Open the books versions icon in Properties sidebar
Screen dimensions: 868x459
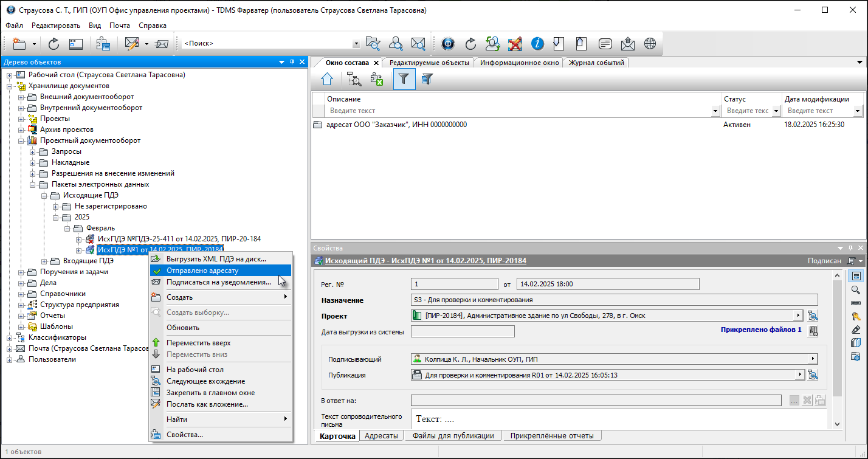856,343
